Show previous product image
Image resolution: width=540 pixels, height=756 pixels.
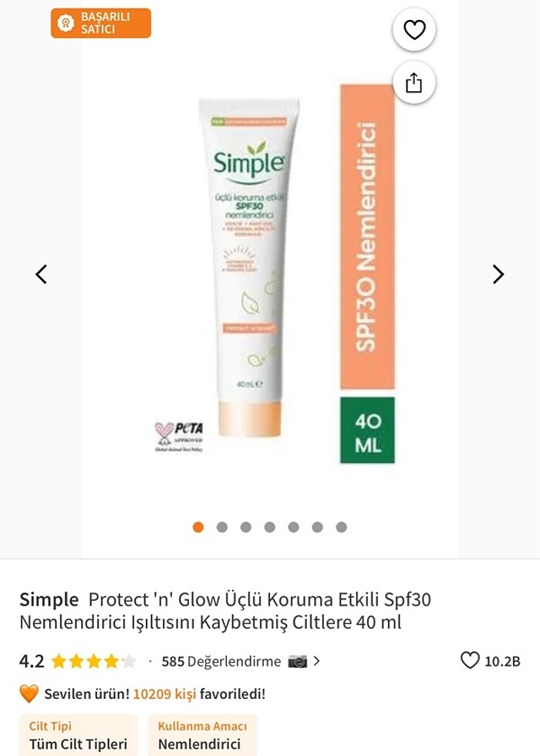coord(42,275)
